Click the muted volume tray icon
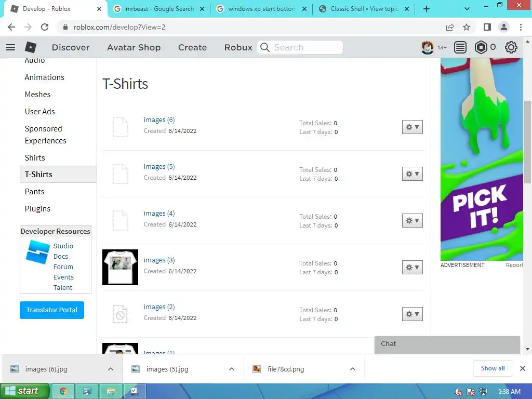The height and width of the screenshot is (399, 532). pos(458,392)
